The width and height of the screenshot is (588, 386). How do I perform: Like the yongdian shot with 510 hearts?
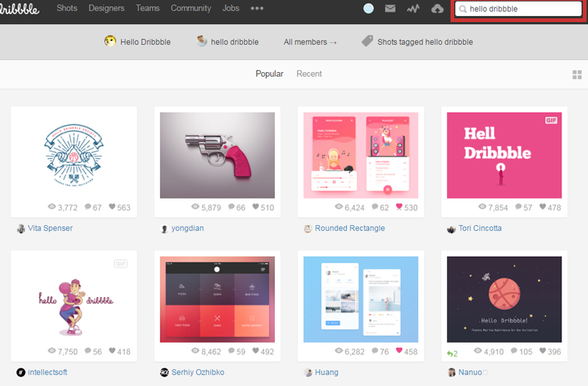(x=263, y=207)
